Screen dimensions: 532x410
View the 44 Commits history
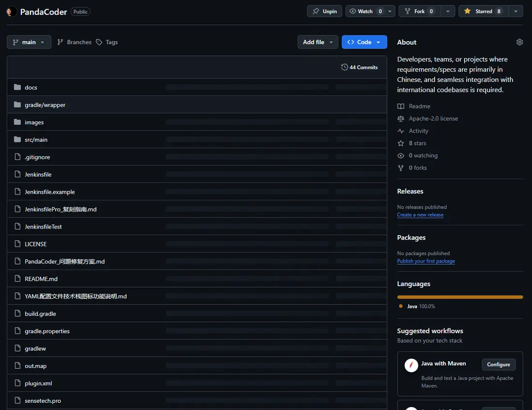click(x=360, y=67)
